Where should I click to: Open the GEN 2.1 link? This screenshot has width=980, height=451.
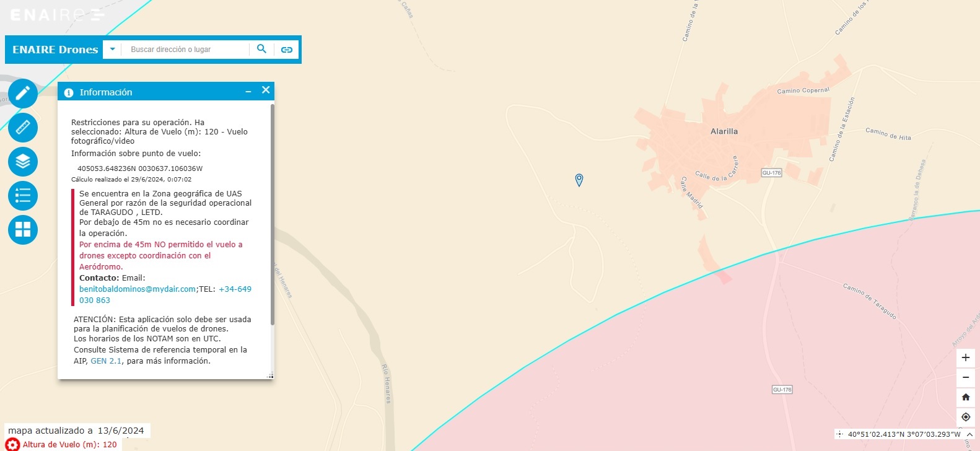(107, 361)
